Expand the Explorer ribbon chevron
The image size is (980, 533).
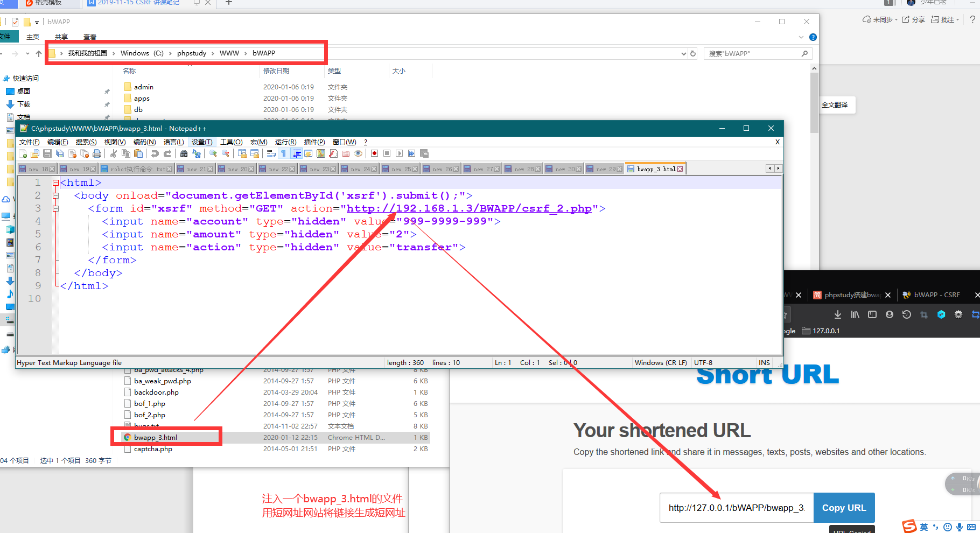point(801,37)
